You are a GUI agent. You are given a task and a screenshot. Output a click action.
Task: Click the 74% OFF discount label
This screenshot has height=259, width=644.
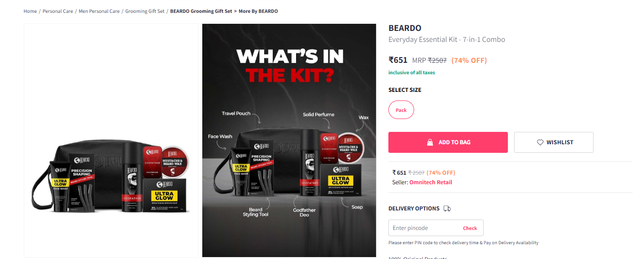click(x=469, y=60)
